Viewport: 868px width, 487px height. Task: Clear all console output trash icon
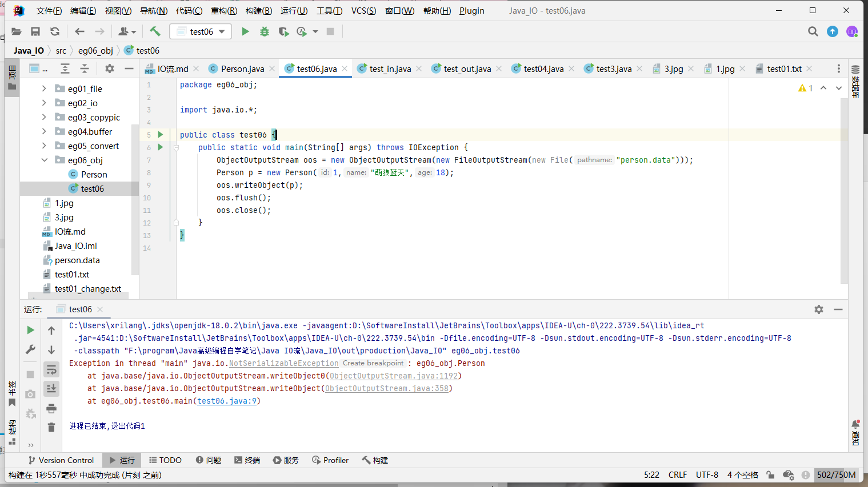click(51, 427)
